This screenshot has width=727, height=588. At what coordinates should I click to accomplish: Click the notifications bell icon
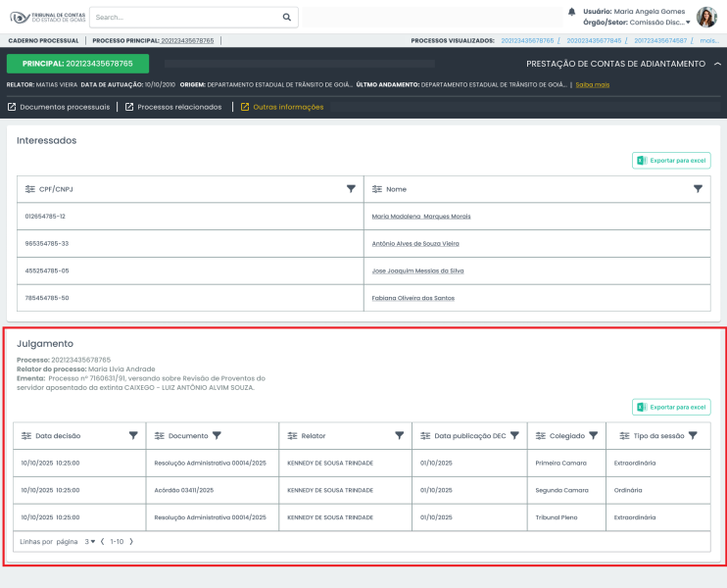[x=572, y=12]
